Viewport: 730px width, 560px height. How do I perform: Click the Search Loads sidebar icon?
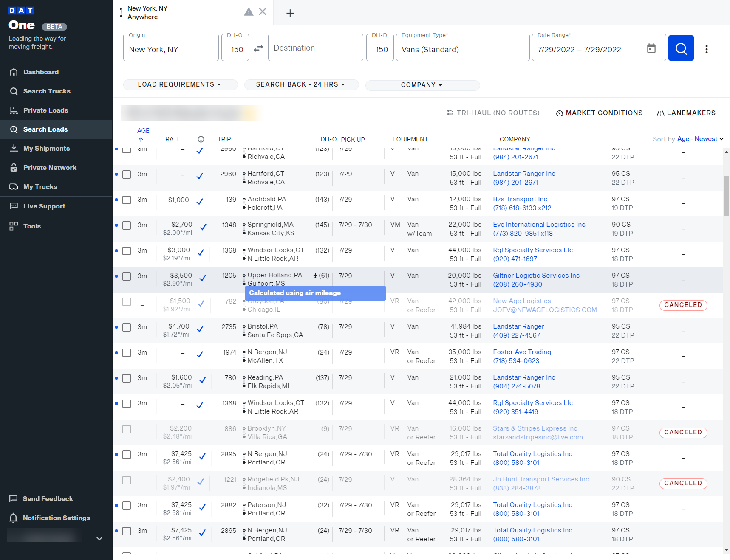coord(14,129)
